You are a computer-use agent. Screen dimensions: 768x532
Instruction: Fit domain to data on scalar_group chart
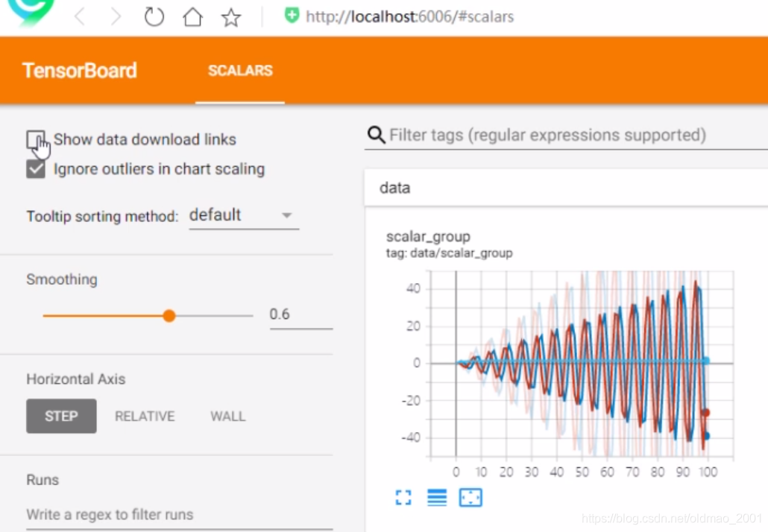[470, 498]
